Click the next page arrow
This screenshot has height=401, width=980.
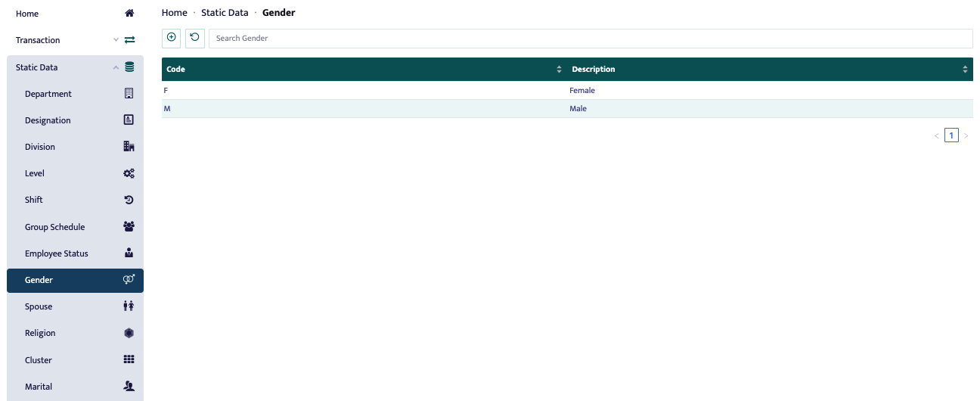click(966, 135)
